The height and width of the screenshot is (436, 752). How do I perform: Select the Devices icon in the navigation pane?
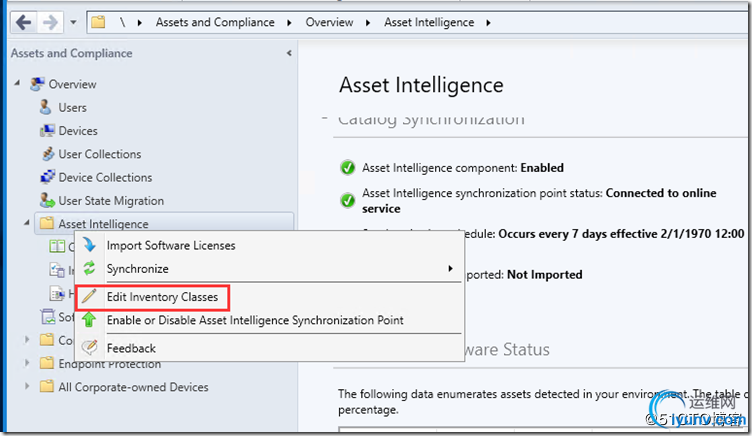(46, 131)
